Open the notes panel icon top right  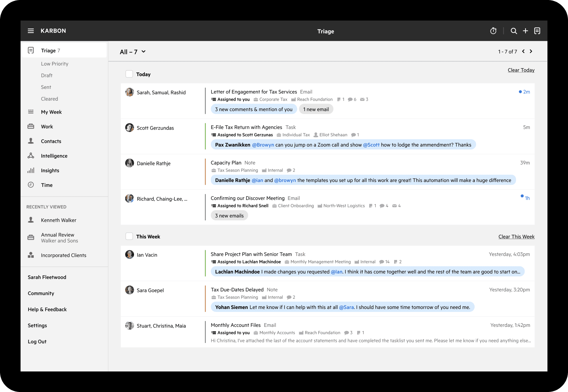537,31
